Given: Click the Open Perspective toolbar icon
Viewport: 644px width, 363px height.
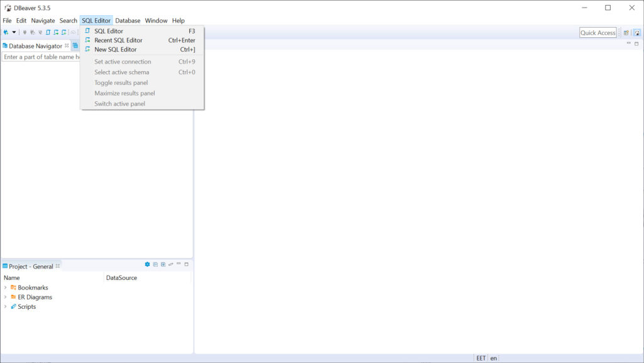Looking at the screenshot, I should (626, 33).
